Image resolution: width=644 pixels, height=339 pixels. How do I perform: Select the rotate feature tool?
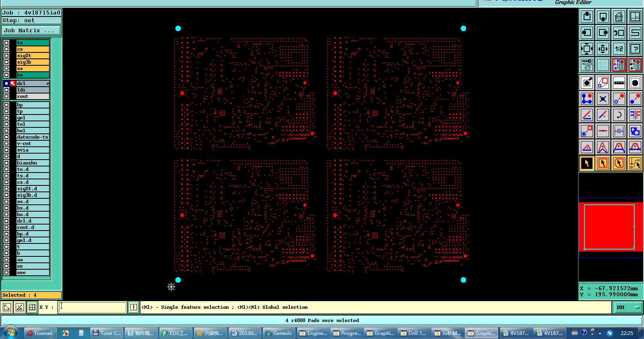[x=619, y=115]
